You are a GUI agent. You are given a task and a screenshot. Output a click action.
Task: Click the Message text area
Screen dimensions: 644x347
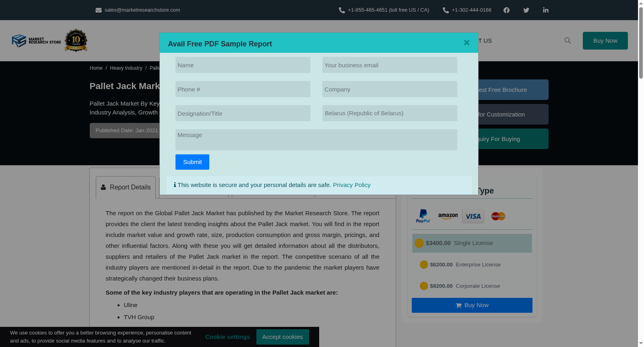click(x=316, y=140)
